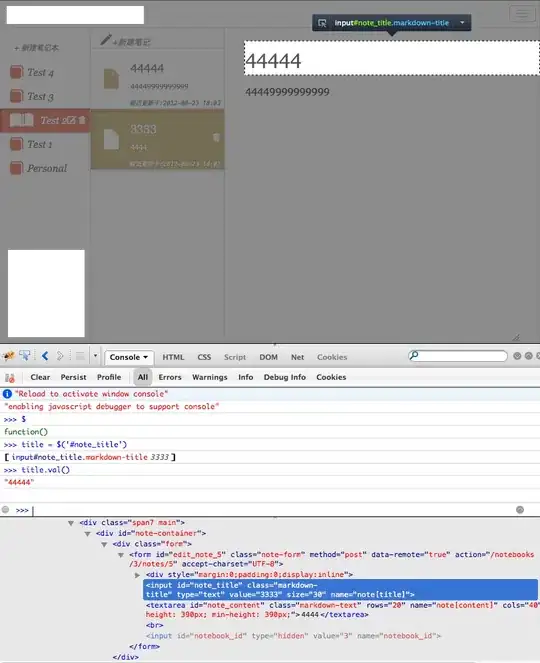This screenshot has height=663, width=540.
Task: Click the red notebook icon beside Test 3
Action: click(x=16, y=96)
